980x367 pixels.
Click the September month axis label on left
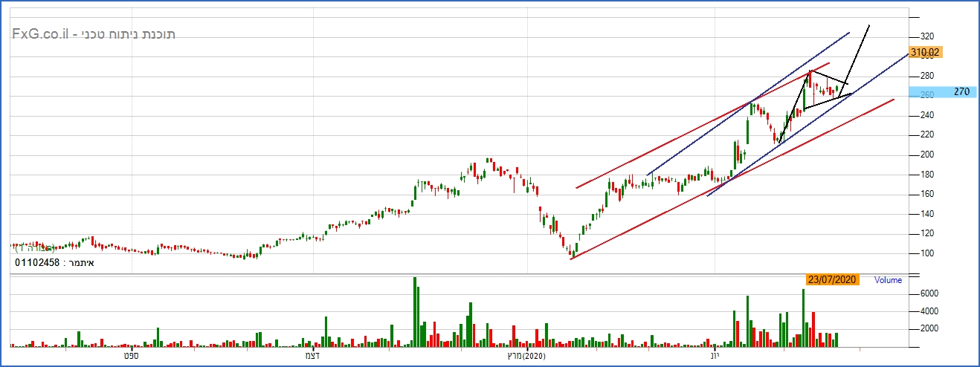[132, 357]
